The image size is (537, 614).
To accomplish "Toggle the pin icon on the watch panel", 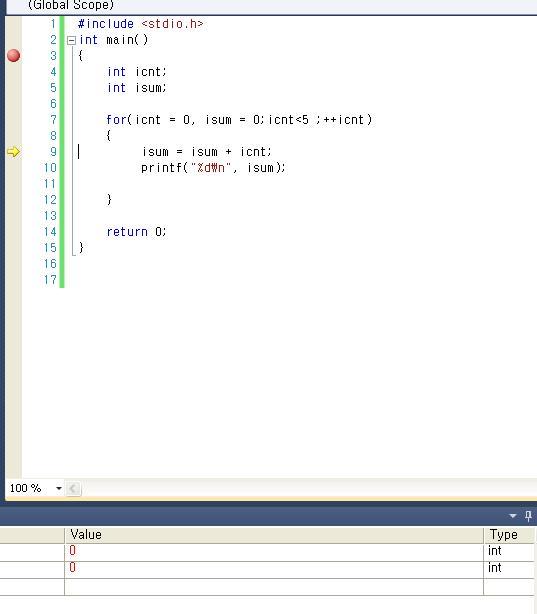I will click(x=528, y=516).
